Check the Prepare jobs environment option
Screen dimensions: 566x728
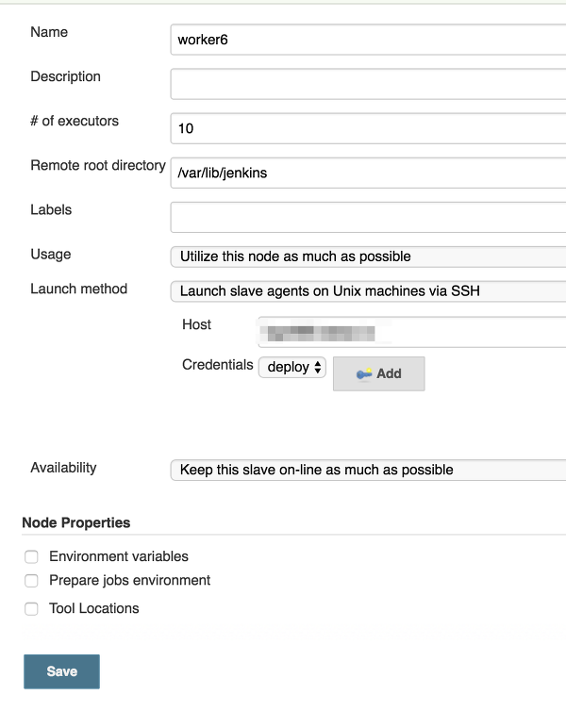[31, 580]
